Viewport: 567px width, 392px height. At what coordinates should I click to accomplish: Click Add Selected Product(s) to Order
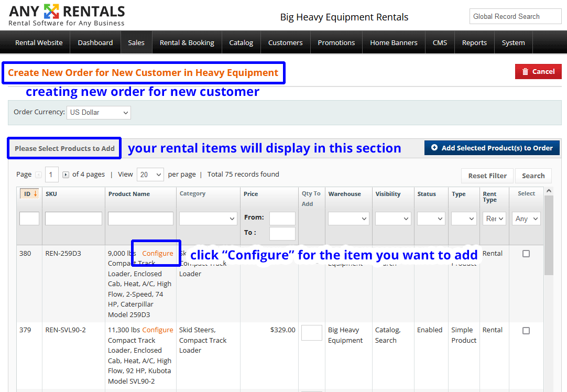[492, 148]
